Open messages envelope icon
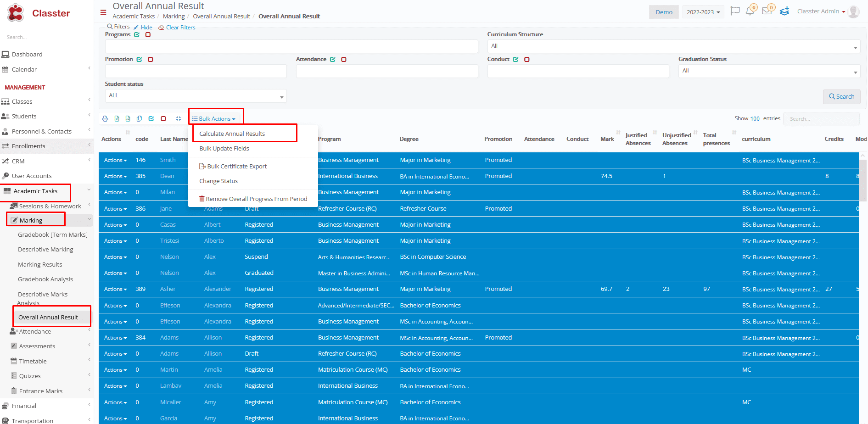Viewport: 868px width, 424px height. [x=767, y=11]
